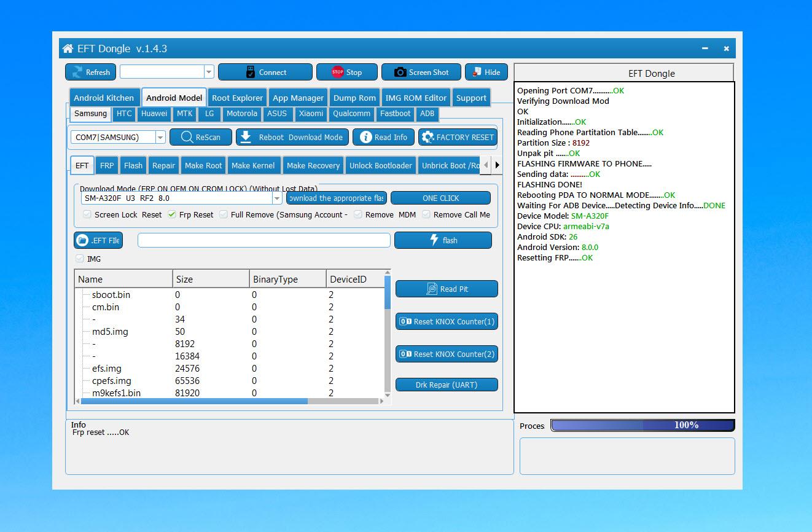Select the Android Model tab
Image resolution: width=812 pixels, height=532 pixels.
174,98
